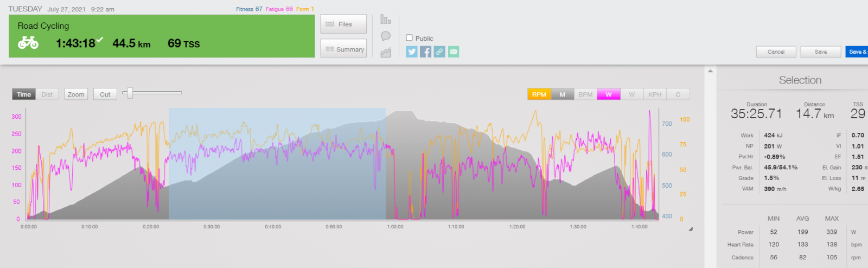
Task: Toggle the BPM heart rate channel
Action: pos(585,94)
